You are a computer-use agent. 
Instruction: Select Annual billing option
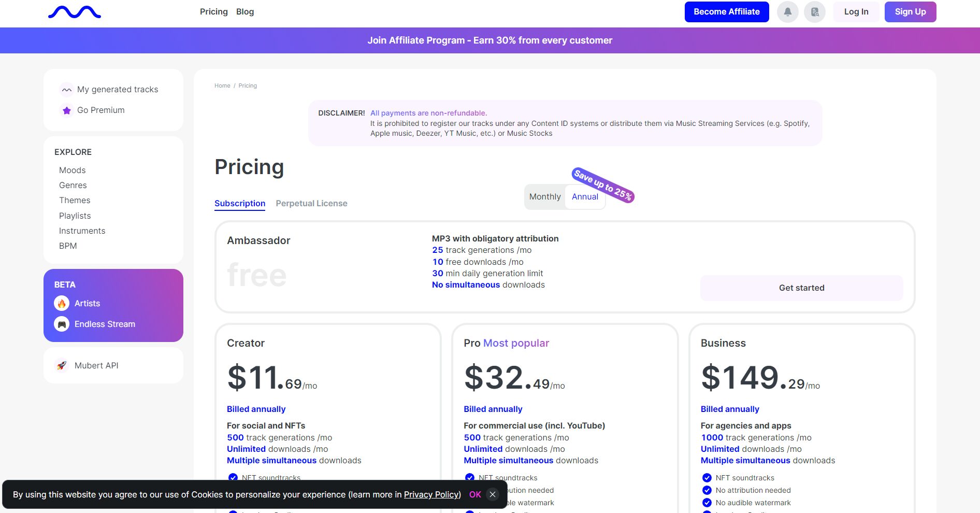pos(585,197)
